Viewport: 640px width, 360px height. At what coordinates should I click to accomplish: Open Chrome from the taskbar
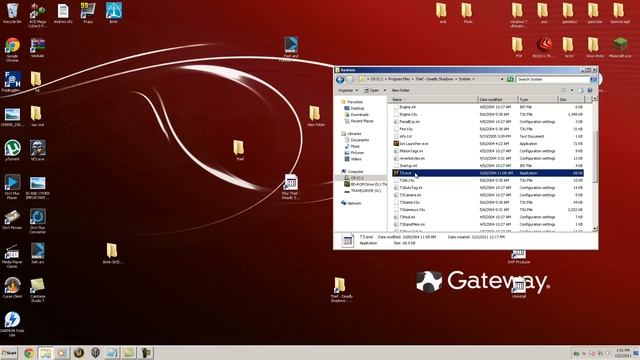click(29, 353)
